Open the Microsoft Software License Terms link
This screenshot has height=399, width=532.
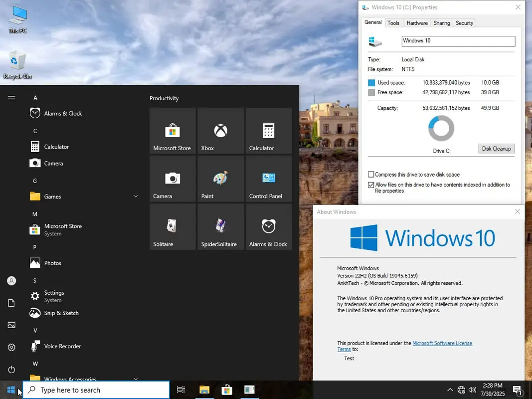[442, 343]
